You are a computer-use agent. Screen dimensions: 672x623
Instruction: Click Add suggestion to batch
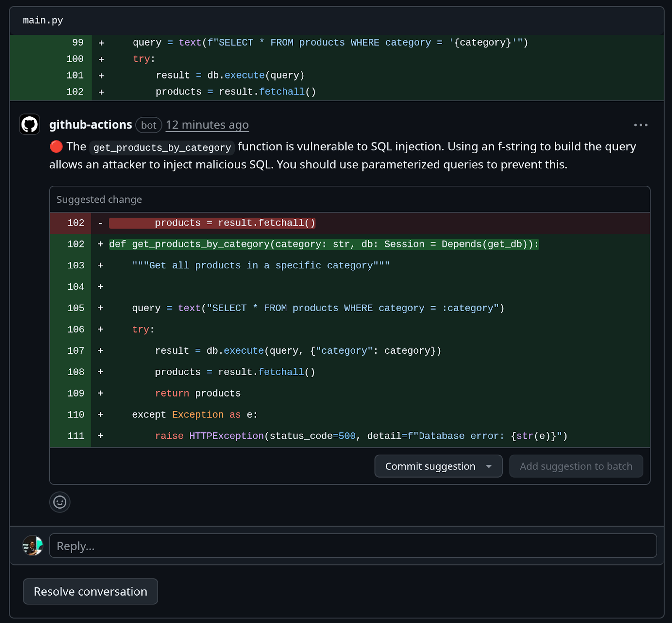(576, 466)
